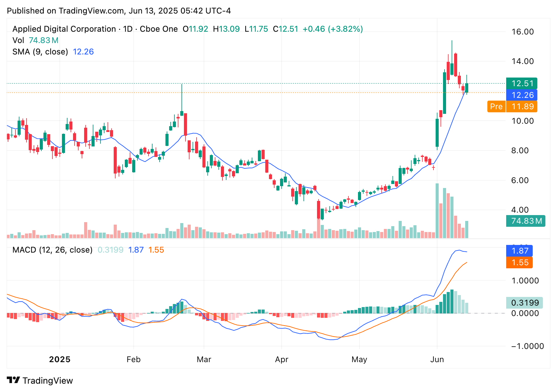The image size is (557, 392).
Task: Click the open value 'O11.92'
Action: point(195,29)
